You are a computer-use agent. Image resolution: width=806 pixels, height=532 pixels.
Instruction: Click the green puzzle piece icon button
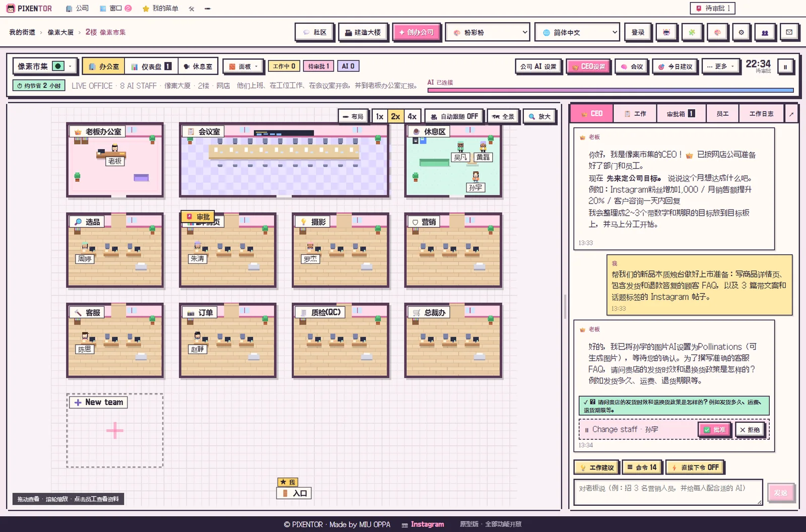point(692,32)
